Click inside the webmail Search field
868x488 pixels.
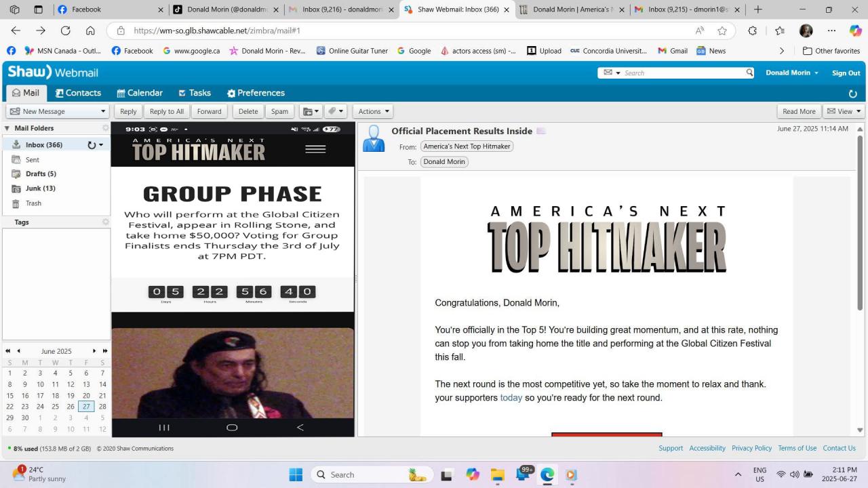click(x=684, y=73)
